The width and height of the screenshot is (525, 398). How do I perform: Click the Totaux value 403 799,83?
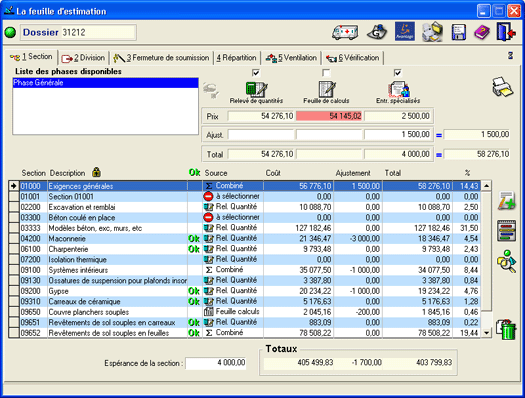(x=434, y=363)
